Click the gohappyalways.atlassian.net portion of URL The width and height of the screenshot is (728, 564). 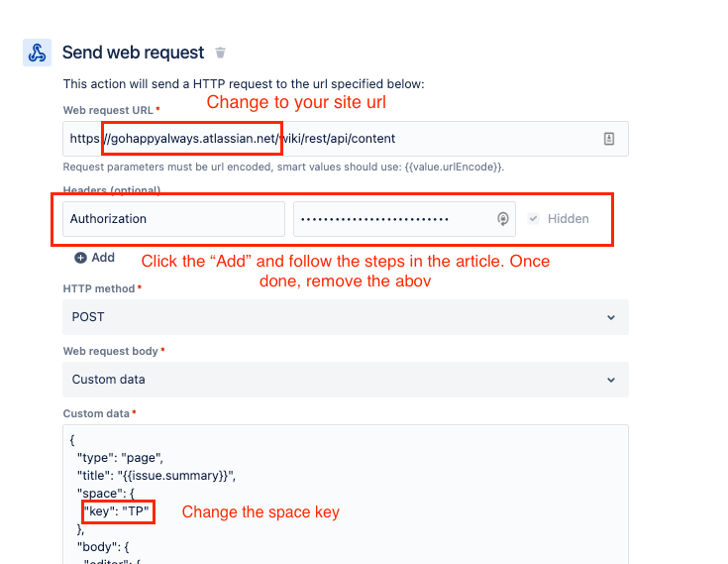click(x=194, y=139)
